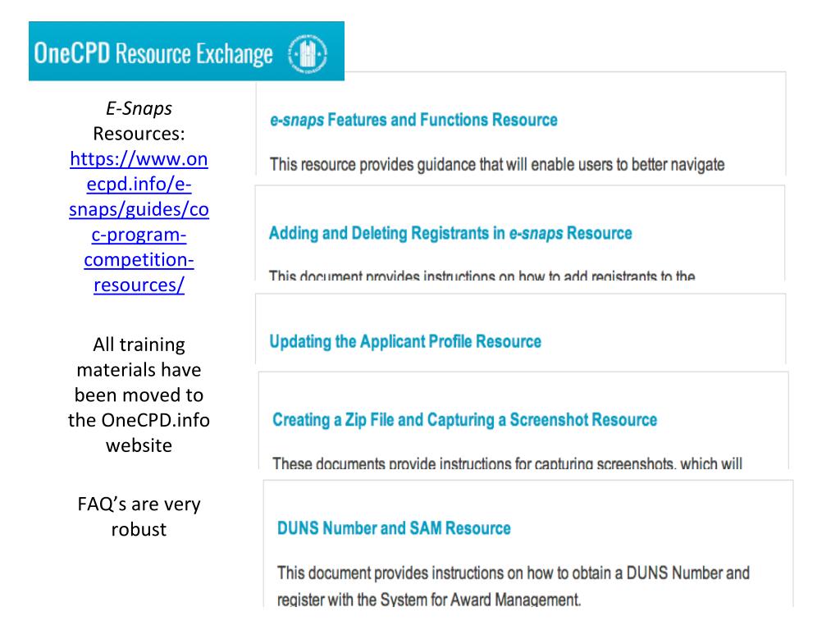Open Updating the Applicant Profile Resource
Image resolution: width=840 pixels, height=630 pixels.
click(405, 341)
